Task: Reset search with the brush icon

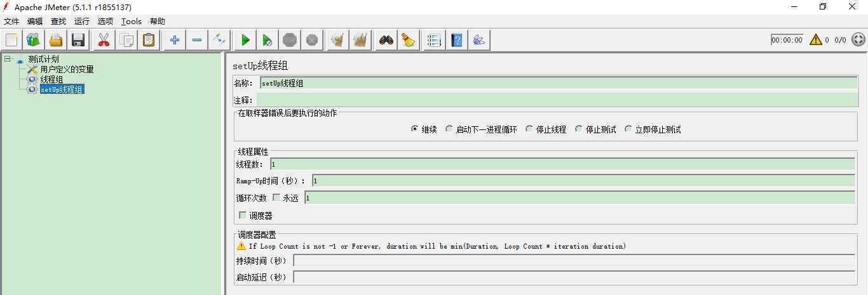Action: point(409,40)
